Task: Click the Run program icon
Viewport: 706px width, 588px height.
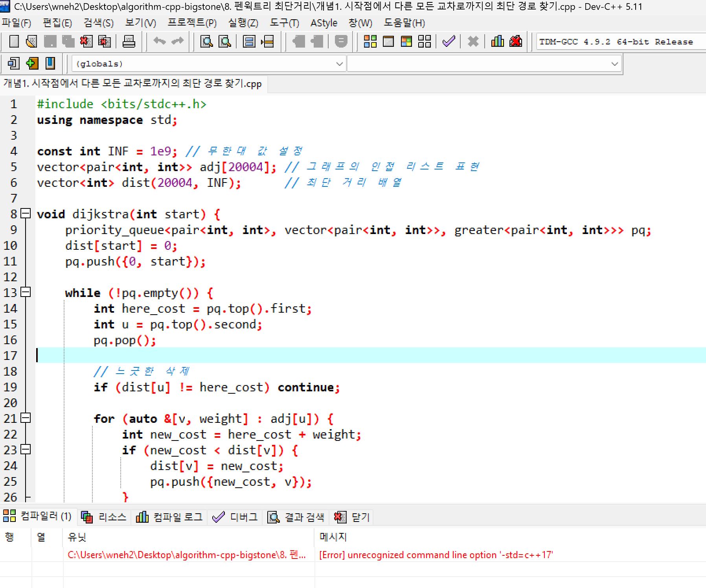Action: click(x=388, y=41)
